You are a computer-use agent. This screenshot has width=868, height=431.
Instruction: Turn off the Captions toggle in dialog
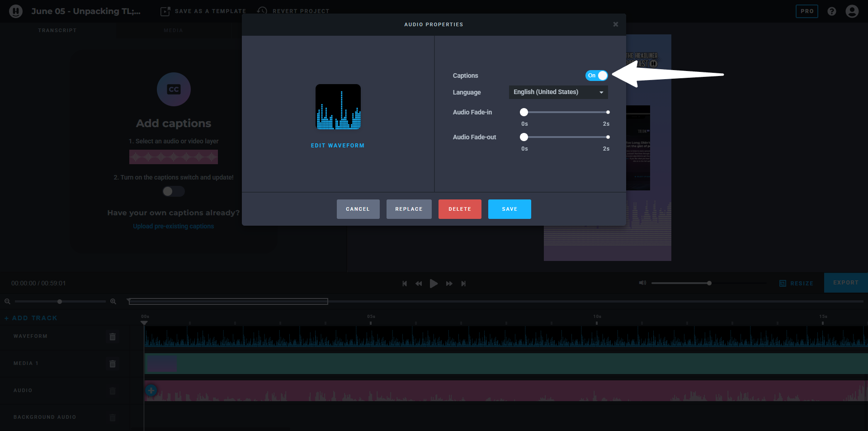[x=596, y=76]
